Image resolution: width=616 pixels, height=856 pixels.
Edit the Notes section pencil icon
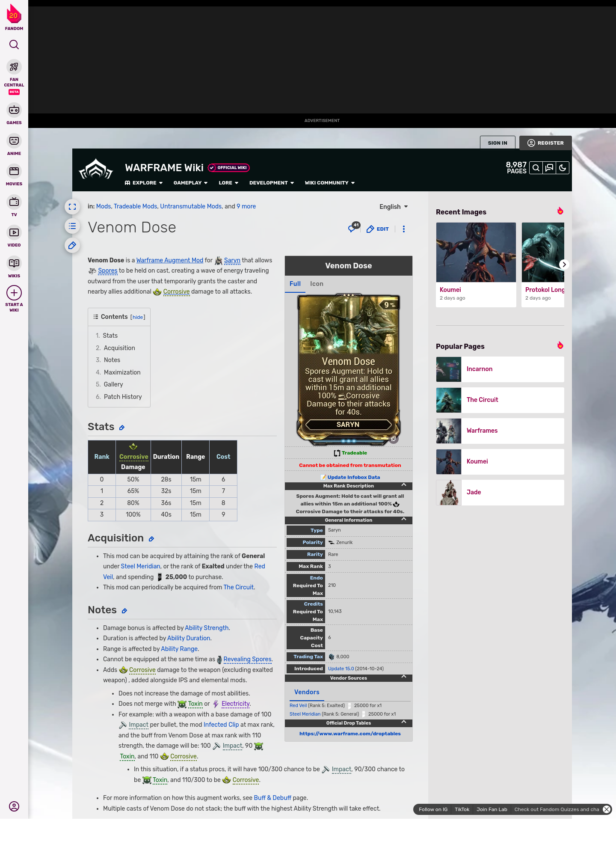pyautogui.click(x=124, y=611)
